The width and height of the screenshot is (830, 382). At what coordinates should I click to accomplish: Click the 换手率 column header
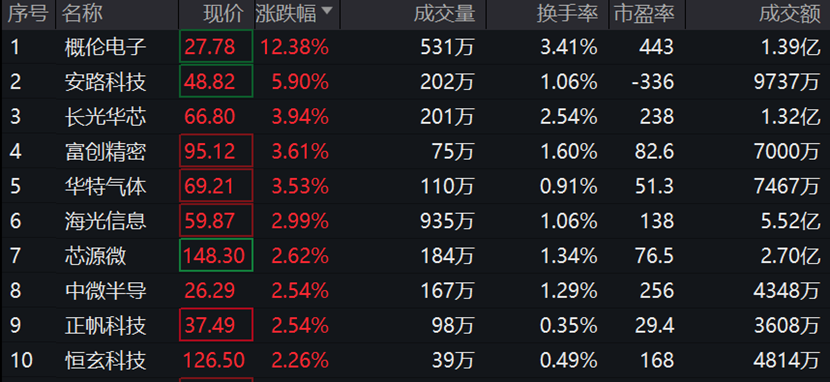[567, 14]
